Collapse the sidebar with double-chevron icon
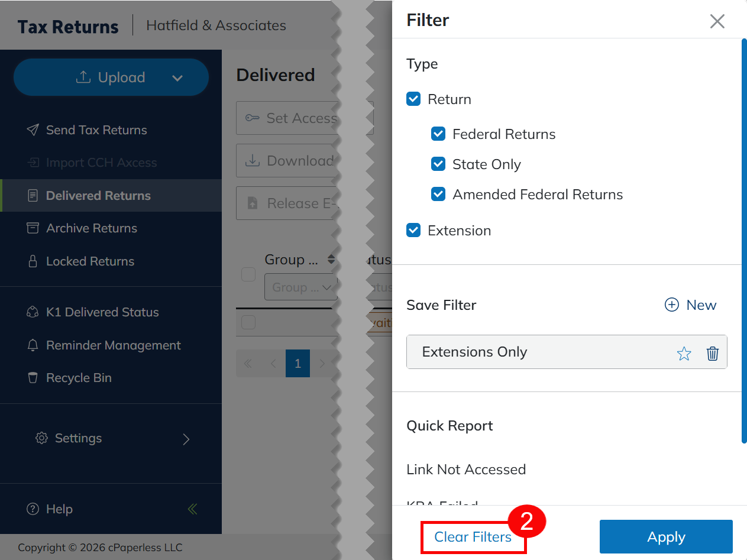The image size is (747, 560). 192,509
